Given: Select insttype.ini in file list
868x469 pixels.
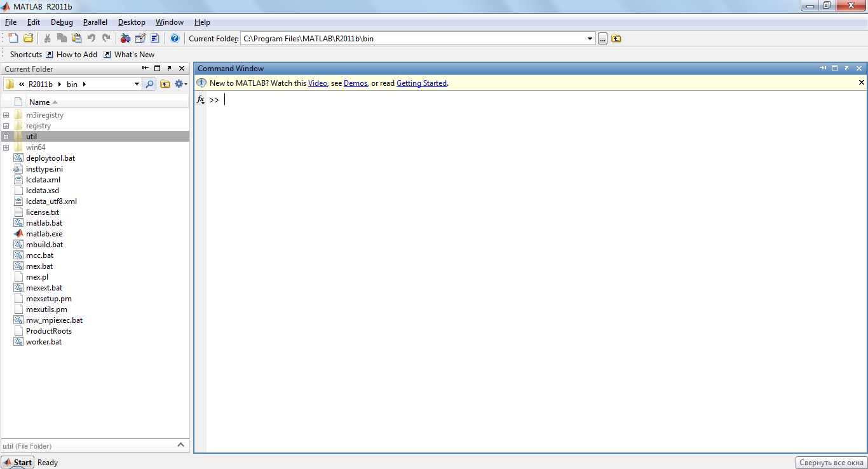Looking at the screenshot, I should tap(44, 169).
